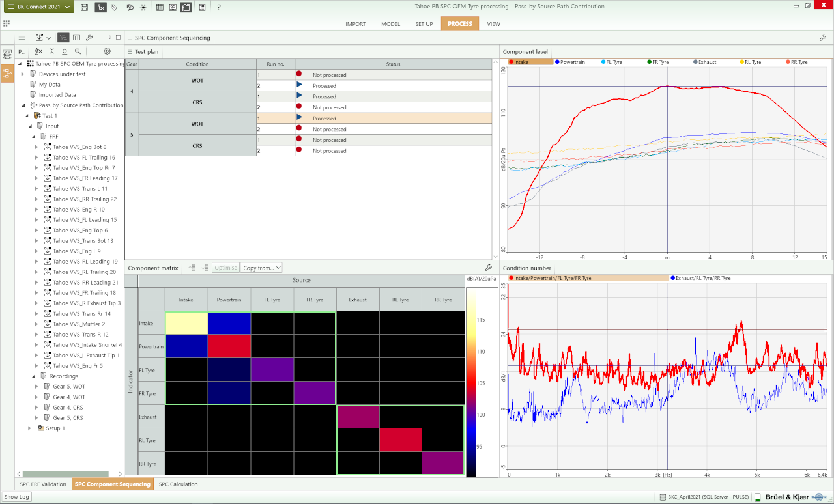Open project browser settings gear icon
Image resolution: width=834 pixels, height=504 pixels.
(108, 51)
